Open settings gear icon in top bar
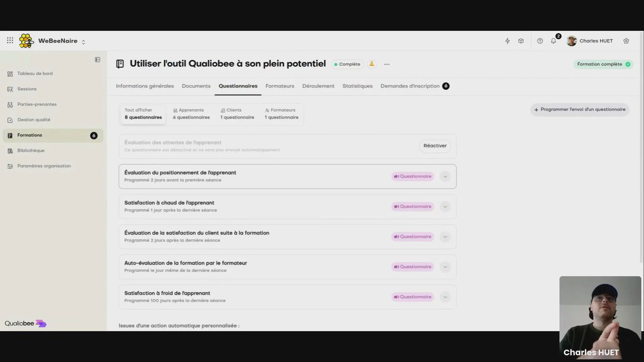Screen dimensions: 644x362 [626, 41]
